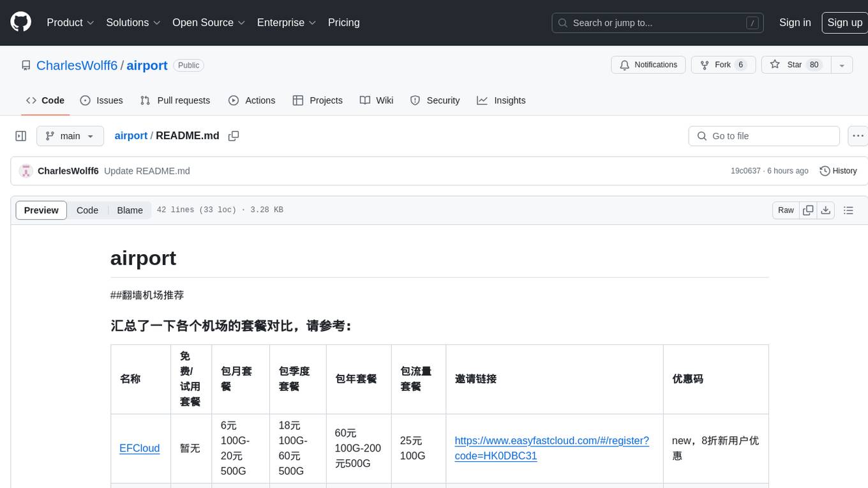868x488 pixels.
Task: Open the EFCloud link in the table
Action: 140,448
